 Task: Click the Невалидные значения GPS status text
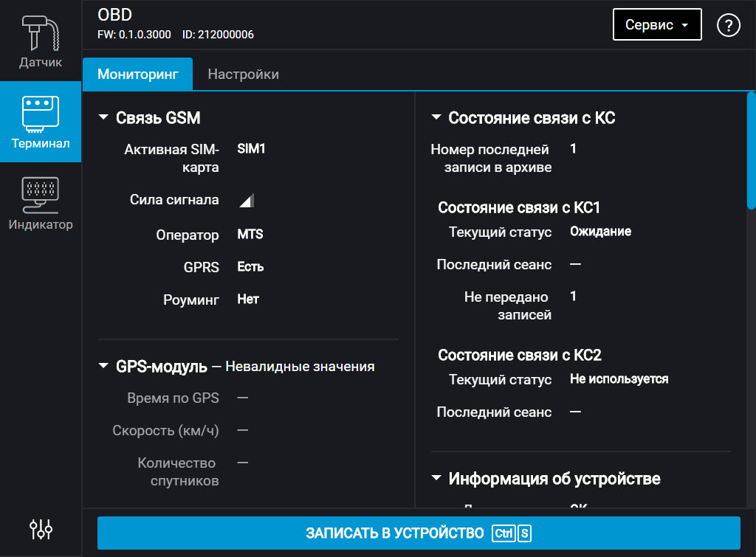(x=300, y=367)
